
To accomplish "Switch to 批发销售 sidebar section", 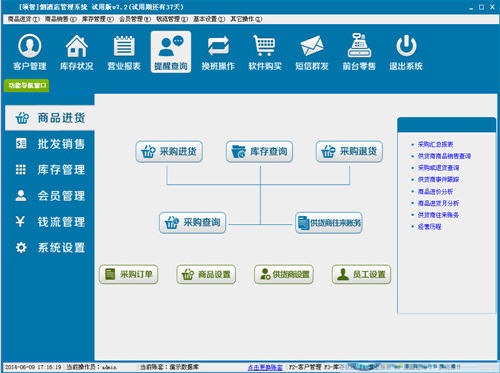I will pos(50,144).
